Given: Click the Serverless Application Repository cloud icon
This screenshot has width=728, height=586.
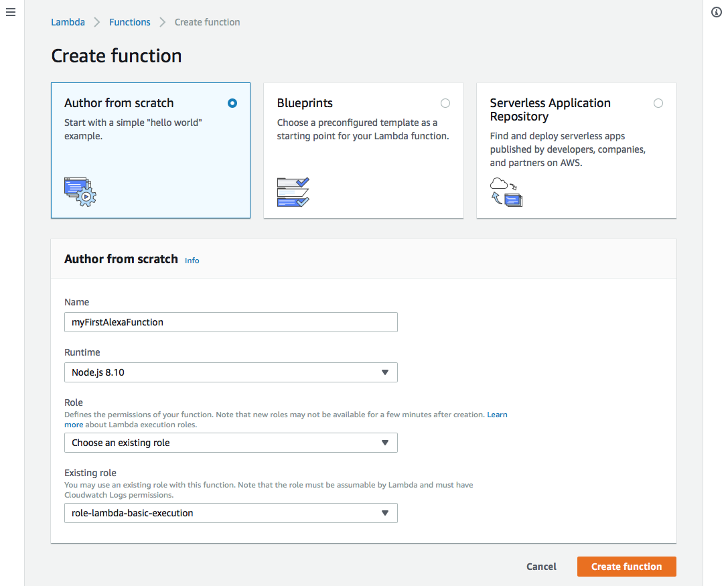Looking at the screenshot, I should 500,182.
